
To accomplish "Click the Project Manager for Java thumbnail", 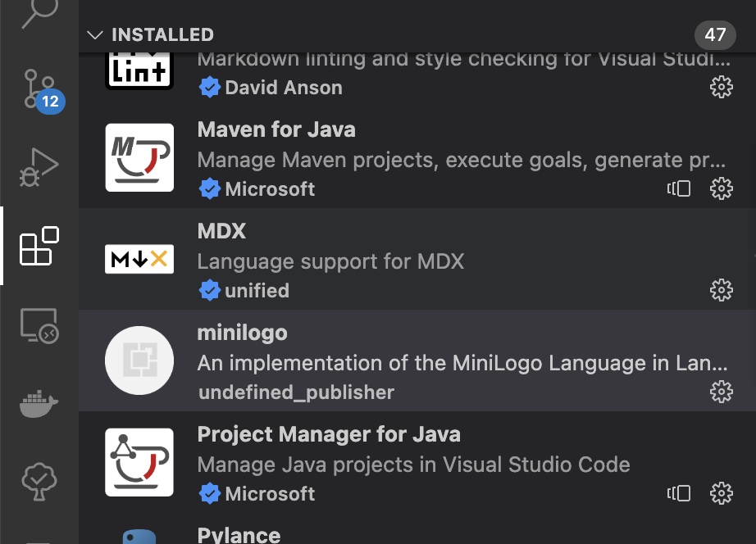I will coord(139,462).
